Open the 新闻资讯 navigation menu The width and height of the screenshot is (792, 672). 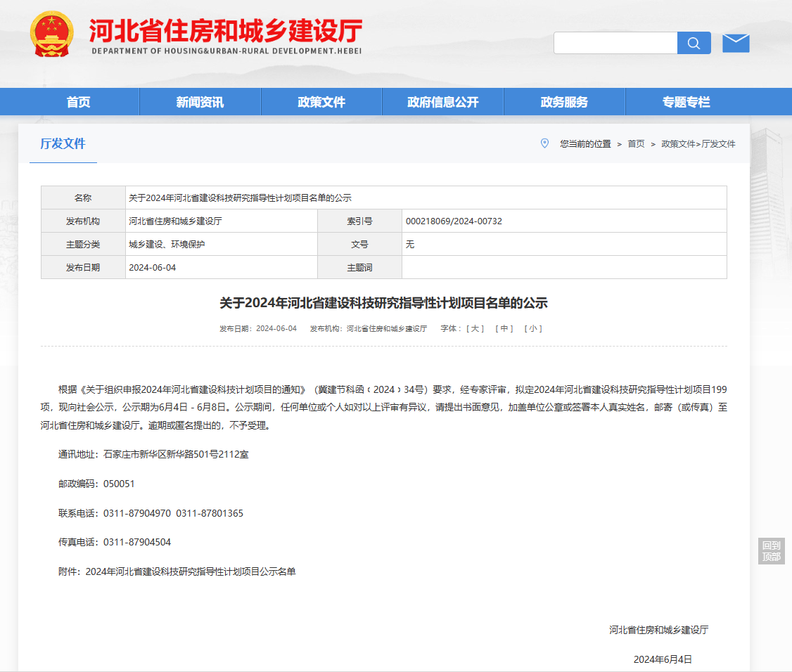[200, 102]
